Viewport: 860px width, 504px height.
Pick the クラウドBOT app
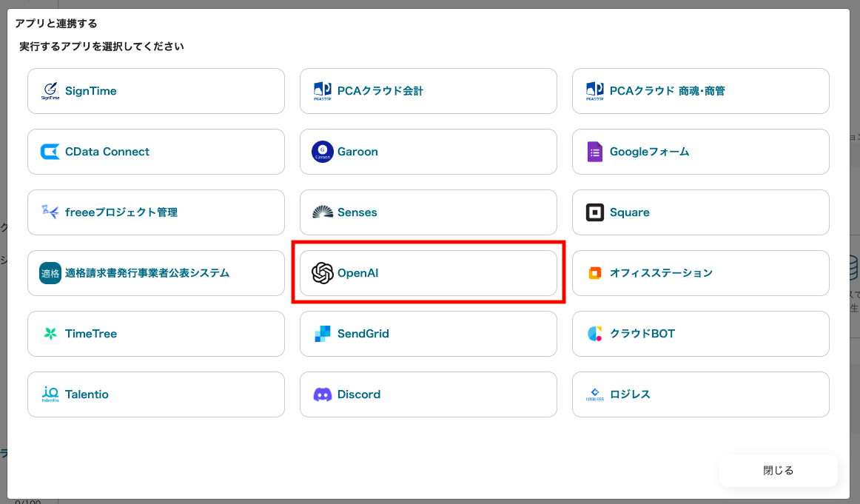coord(700,334)
